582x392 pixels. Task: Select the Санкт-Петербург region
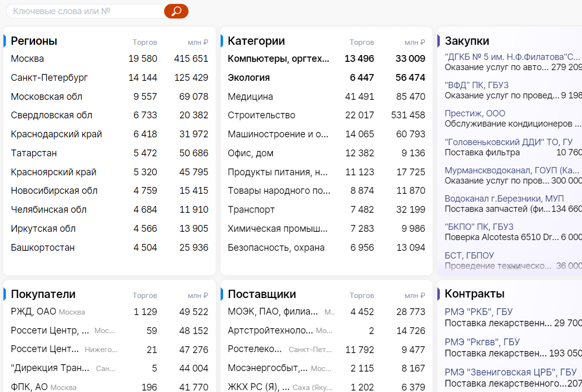pyautogui.click(x=49, y=77)
